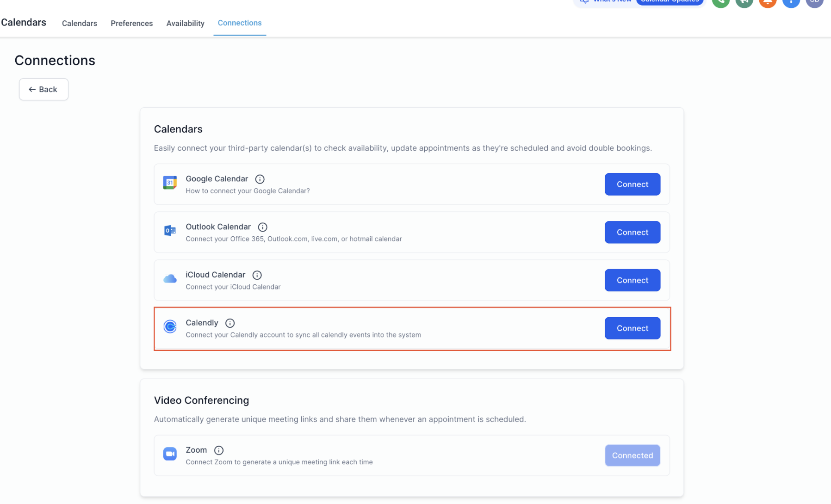Screen dimensions: 831x504
Task: Go Back from Connections page
Action: tap(43, 89)
